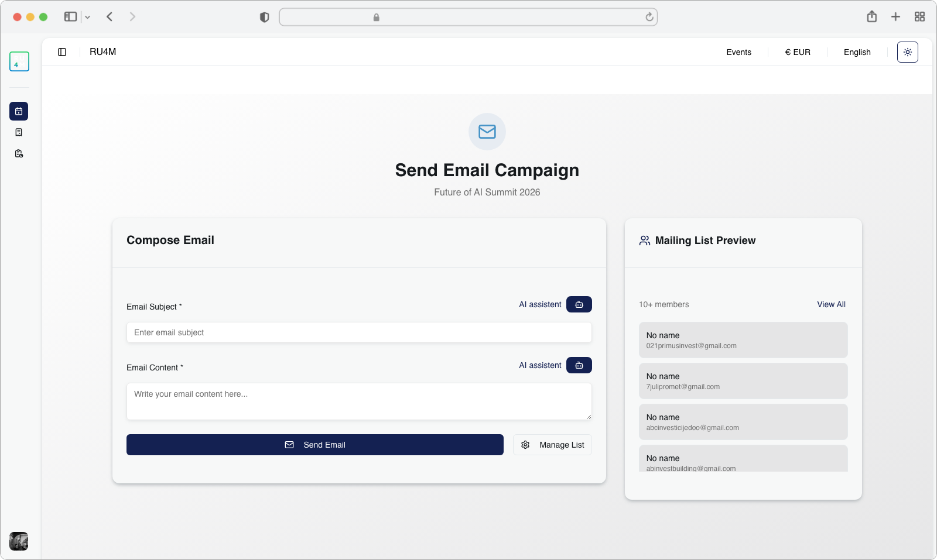The width and height of the screenshot is (937, 560).
Task: Click the calendar icon in left sidebar
Action: click(19, 111)
